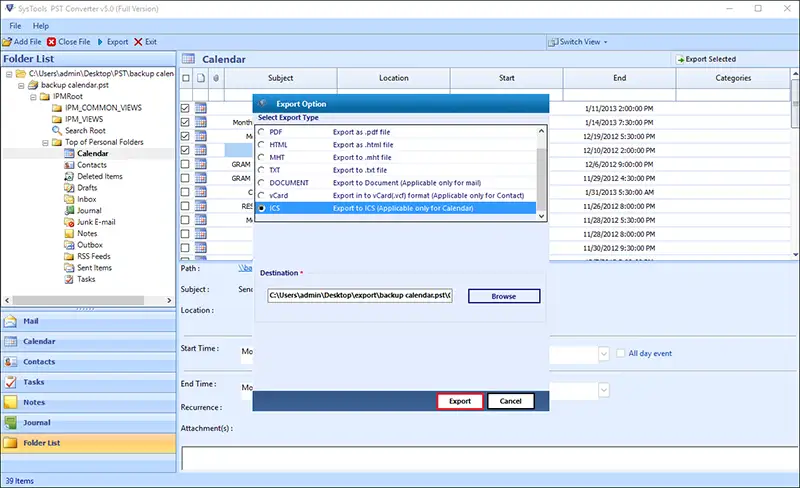The height and width of the screenshot is (488, 800).
Task: Select the HTML export type radio button
Action: tap(261, 144)
